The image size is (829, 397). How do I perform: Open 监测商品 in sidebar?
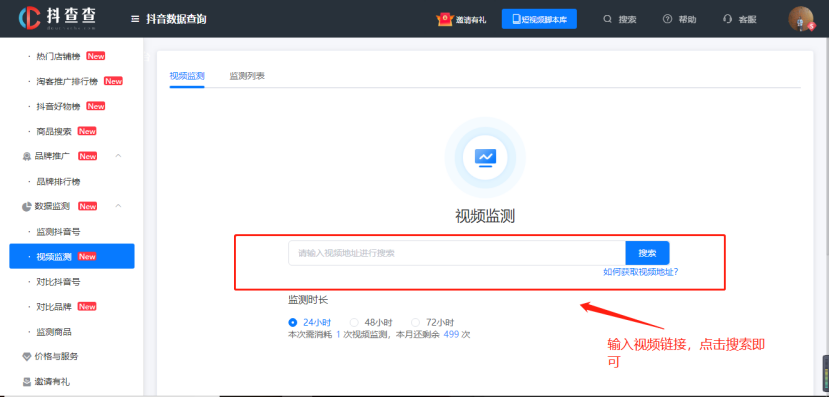point(54,332)
